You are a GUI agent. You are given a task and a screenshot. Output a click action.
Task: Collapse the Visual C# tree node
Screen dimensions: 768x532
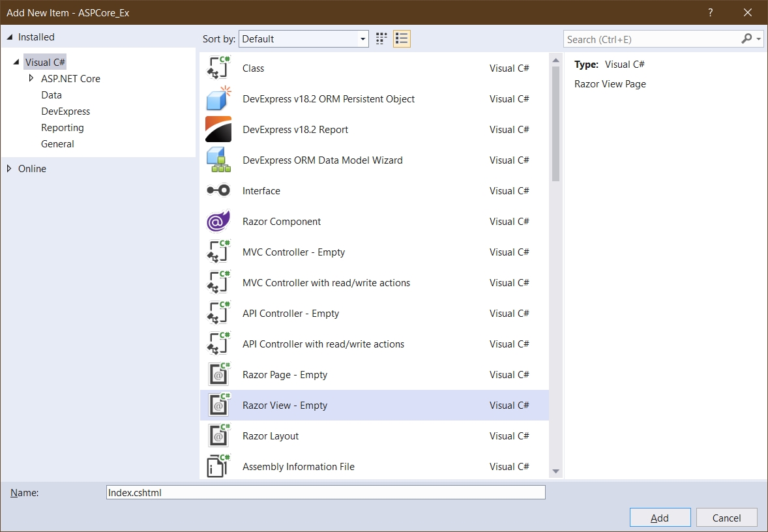point(16,62)
